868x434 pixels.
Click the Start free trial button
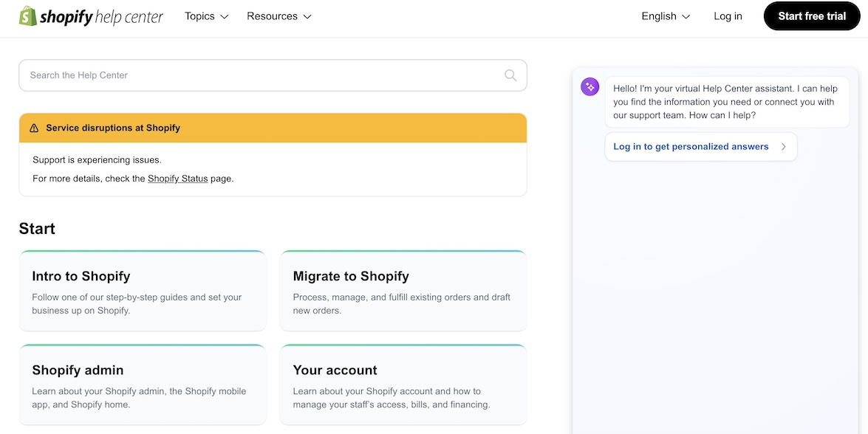(x=812, y=16)
